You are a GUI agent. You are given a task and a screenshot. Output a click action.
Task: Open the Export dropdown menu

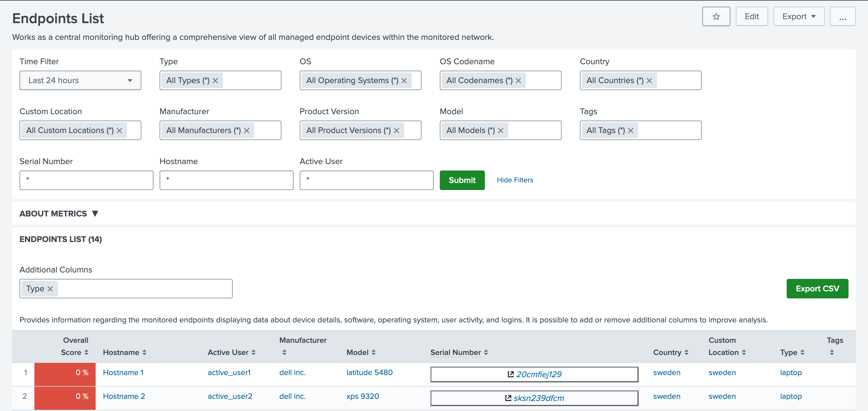[798, 16]
